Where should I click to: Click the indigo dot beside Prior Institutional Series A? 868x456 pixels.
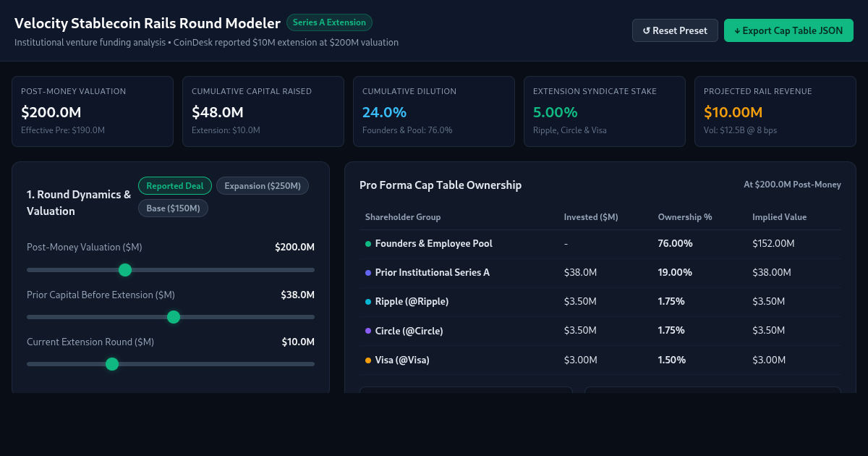tap(368, 273)
